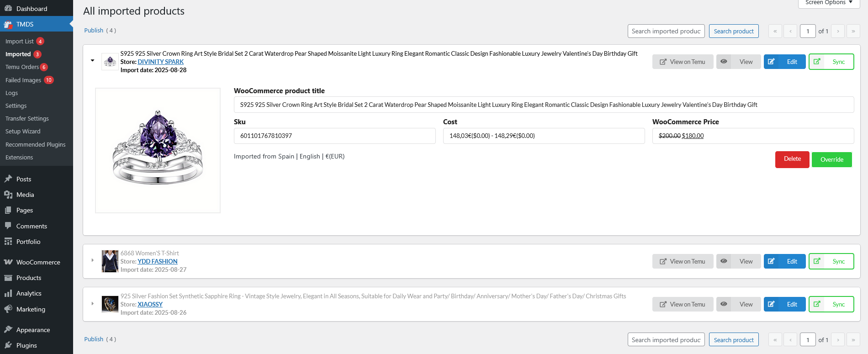Click the WooCommerce logo icon
Image resolution: width=868 pixels, height=354 pixels.
8,262
